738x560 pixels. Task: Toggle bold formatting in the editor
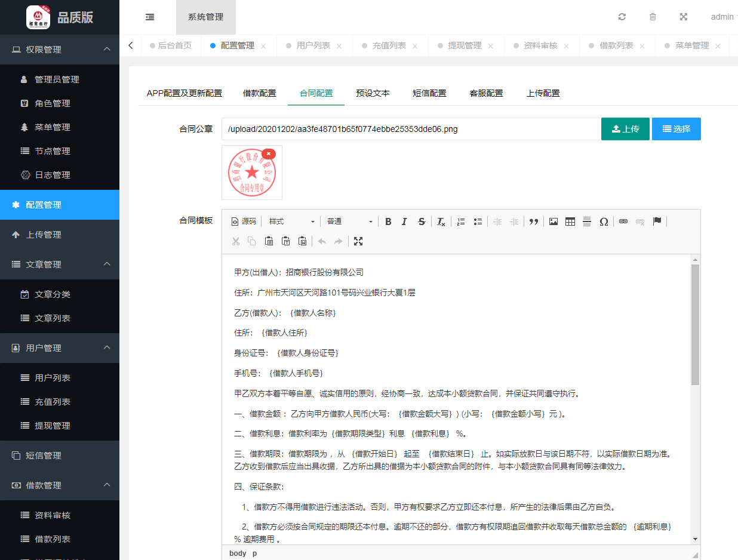[388, 221]
